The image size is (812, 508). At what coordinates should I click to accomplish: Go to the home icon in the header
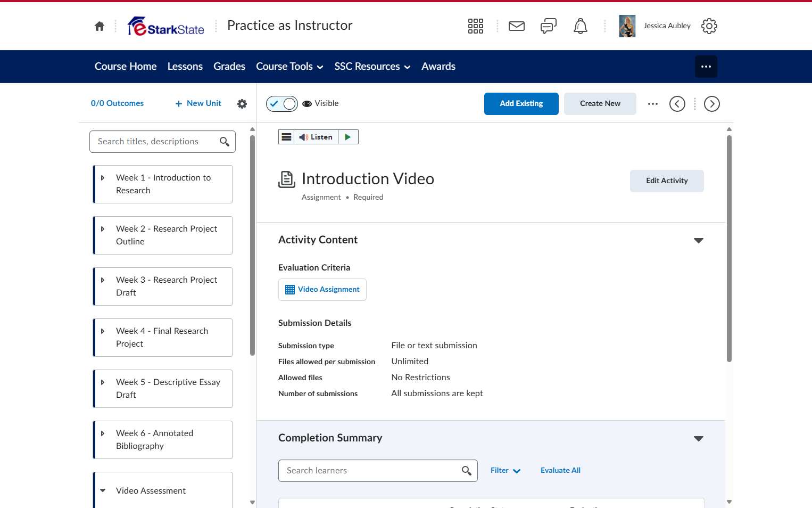point(100,26)
